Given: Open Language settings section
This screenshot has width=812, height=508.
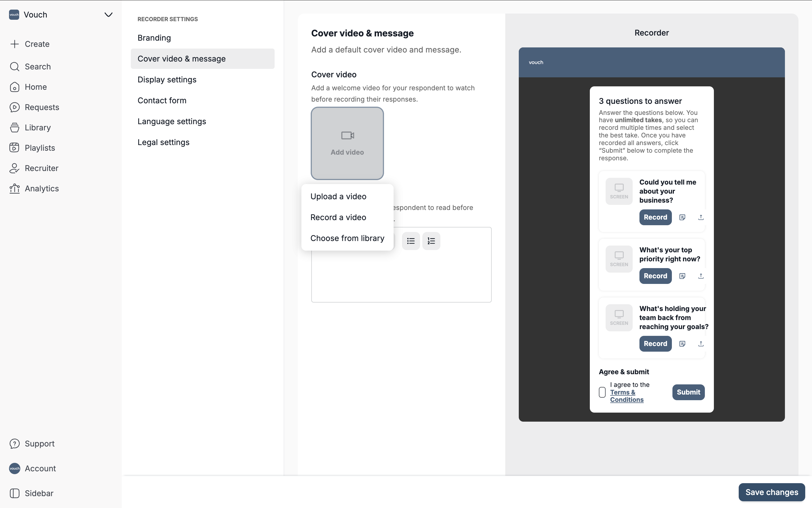Looking at the screenshot, I should pyautogui.click(x=203, y=121).
